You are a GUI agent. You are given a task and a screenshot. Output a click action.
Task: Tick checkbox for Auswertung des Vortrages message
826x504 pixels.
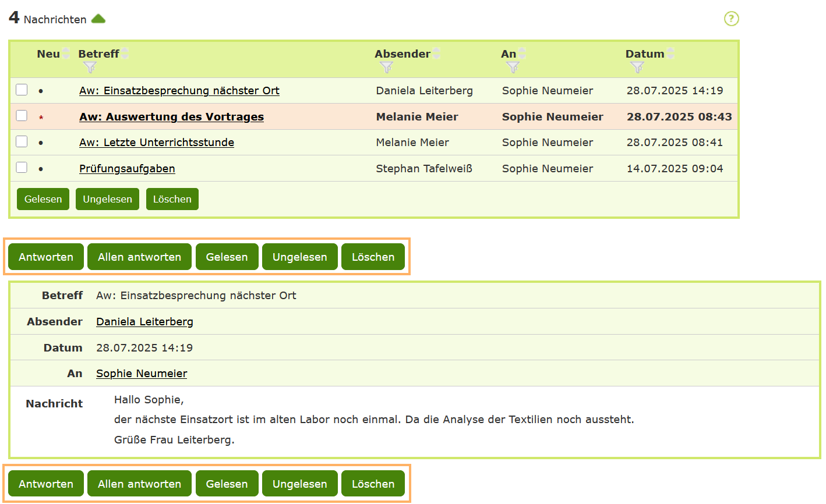(x=22, y=116)
